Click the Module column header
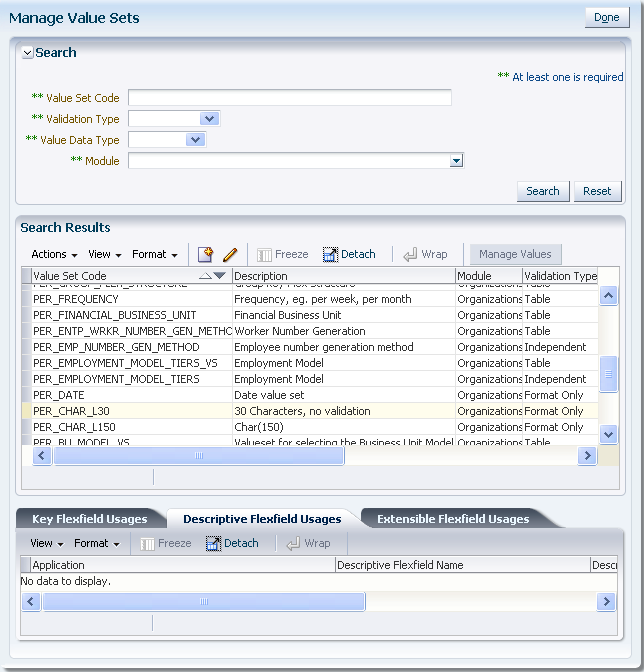The image size is (644, 672). [x=489, y=276]
